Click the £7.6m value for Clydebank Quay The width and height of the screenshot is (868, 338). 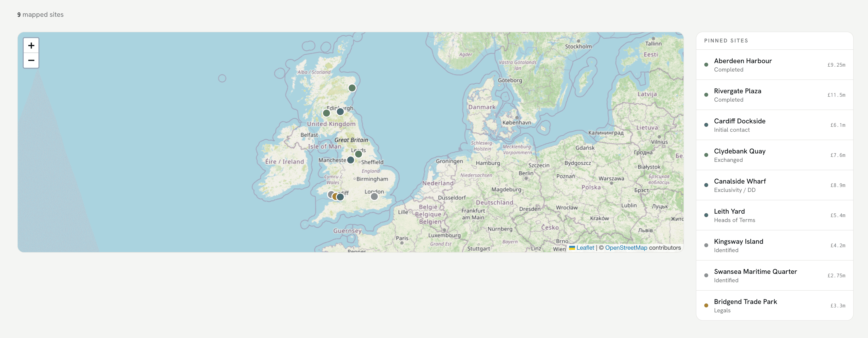(838, 155)
